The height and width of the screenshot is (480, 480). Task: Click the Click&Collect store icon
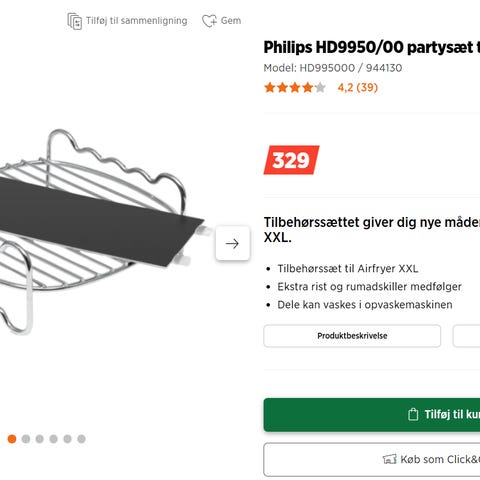pyautogui.click(x=389, y=459)
